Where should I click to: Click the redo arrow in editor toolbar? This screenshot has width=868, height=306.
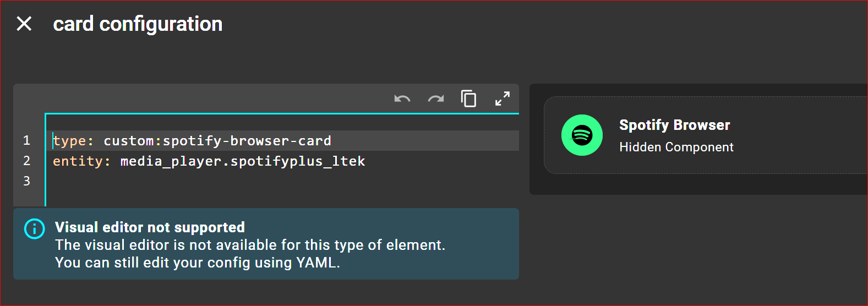(x=436, y=99)
